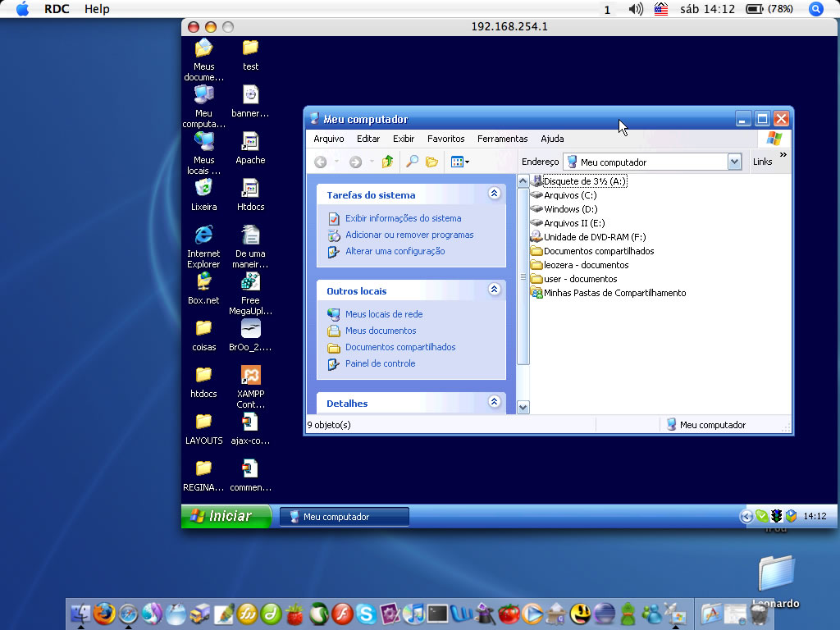Select the test folder on desktop
840x630 pixels.
click(x=250, y=55)
